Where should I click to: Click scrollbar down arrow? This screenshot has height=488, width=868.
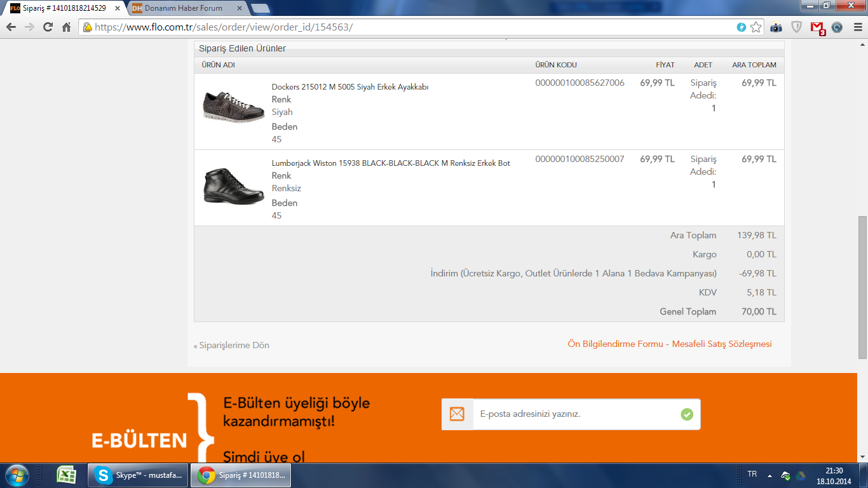tap(862, 457)
